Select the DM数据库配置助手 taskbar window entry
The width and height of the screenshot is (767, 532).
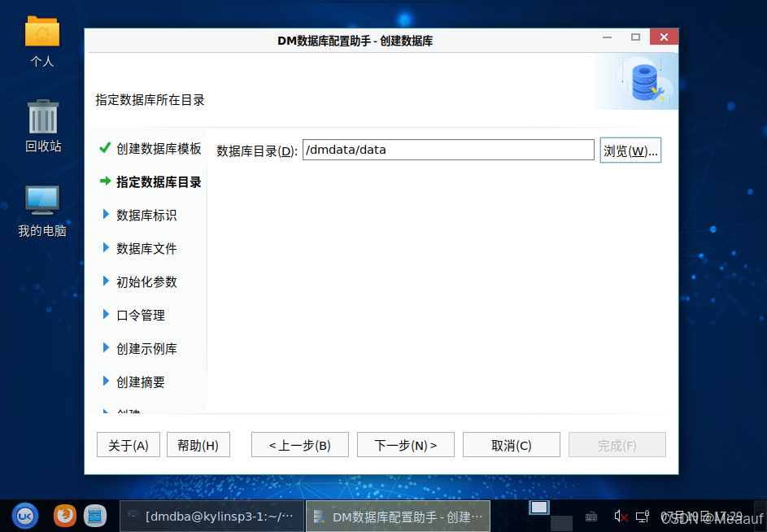pos(399,517)
